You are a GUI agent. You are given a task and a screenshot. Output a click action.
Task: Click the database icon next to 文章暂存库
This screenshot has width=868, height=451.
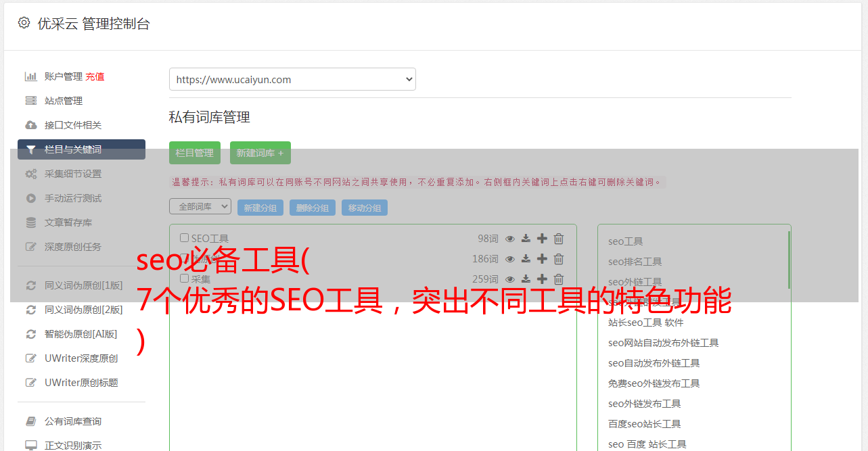[x=31, y=222]
